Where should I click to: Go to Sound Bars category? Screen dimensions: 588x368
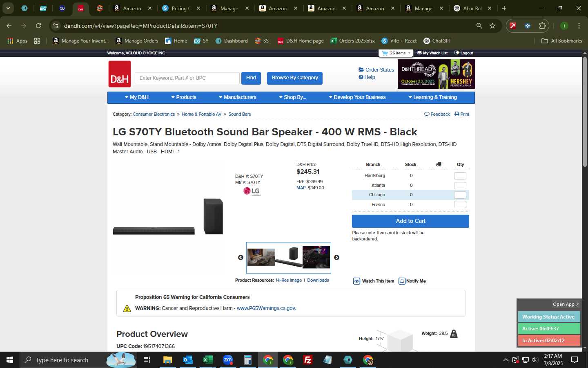240,114
